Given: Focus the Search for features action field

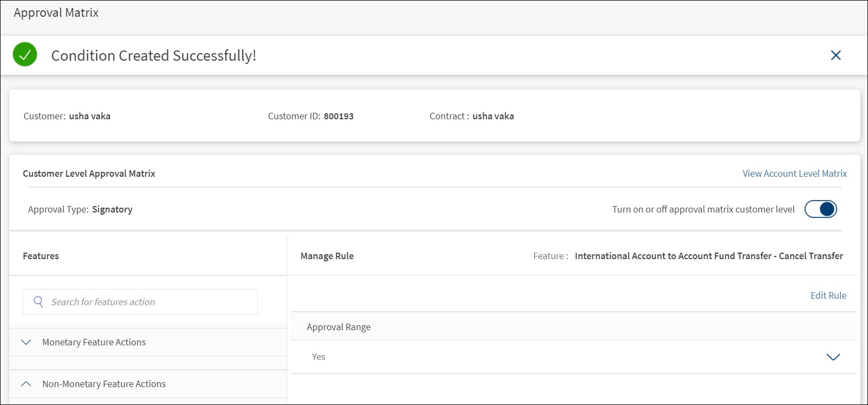Looking at the screenshot, I should pyautogui.click(x=146, y=302).
